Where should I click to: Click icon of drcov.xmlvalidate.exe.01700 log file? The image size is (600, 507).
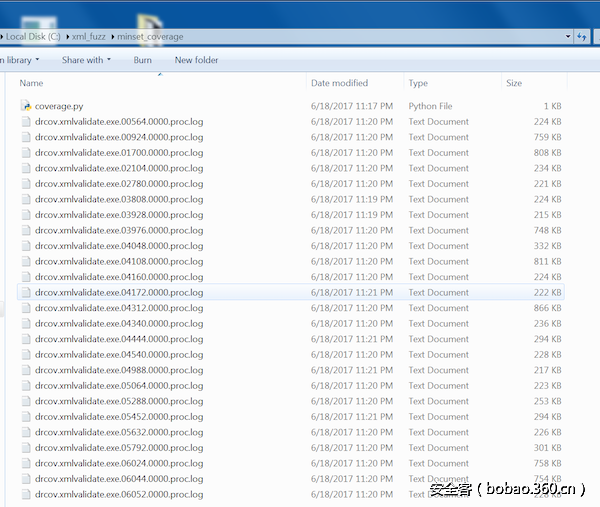[x=26, y=153]
